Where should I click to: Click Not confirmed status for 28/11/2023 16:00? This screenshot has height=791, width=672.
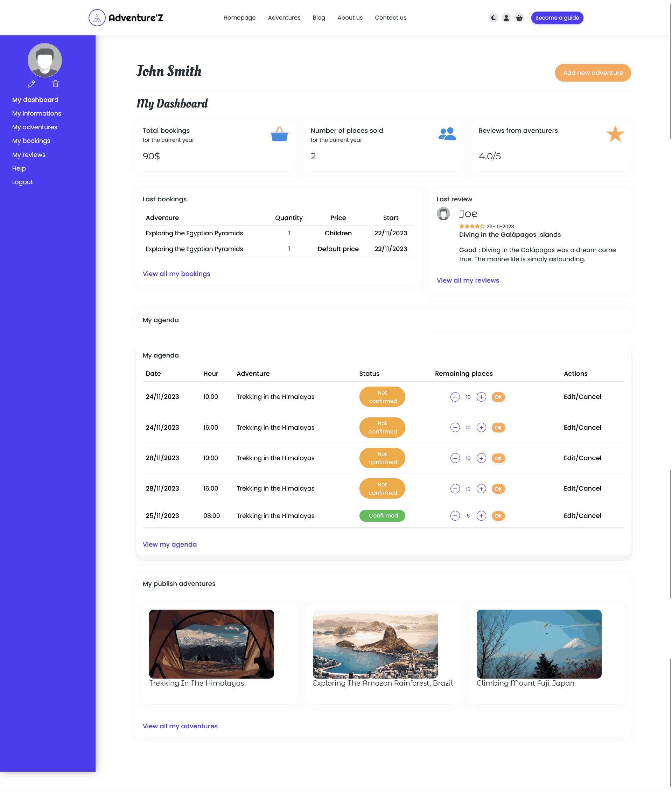pos(382,488)
